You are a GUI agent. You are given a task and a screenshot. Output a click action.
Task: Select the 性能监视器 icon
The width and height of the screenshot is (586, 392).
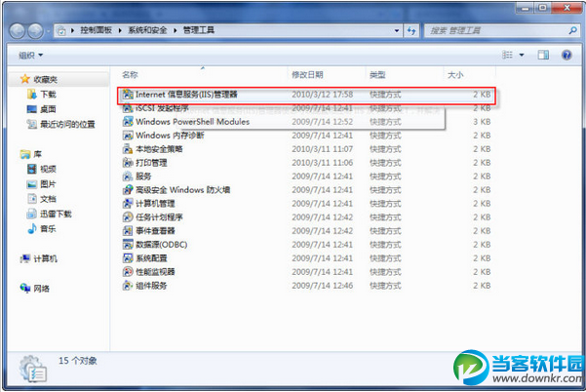point(128,272)
